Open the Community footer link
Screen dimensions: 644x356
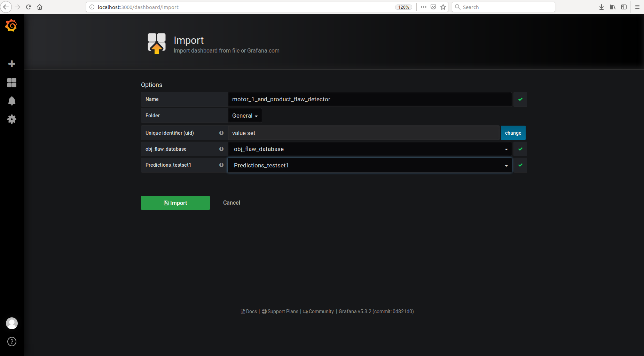coord(319,311)
